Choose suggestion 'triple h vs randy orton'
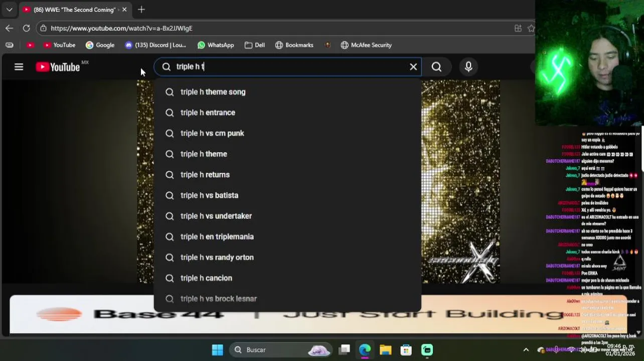Image resolution: width=644 pixels, height=361 pixels. tap(287, 257)
